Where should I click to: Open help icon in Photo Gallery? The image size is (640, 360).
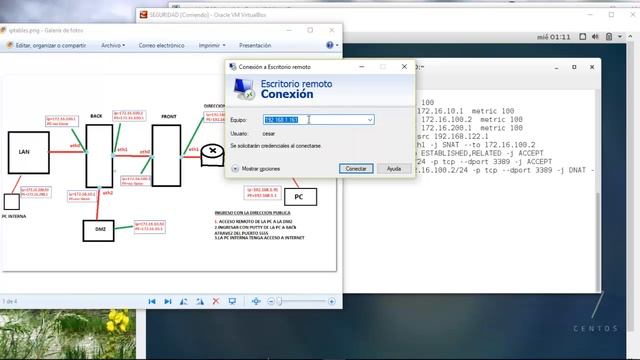(x=330, y=45)
